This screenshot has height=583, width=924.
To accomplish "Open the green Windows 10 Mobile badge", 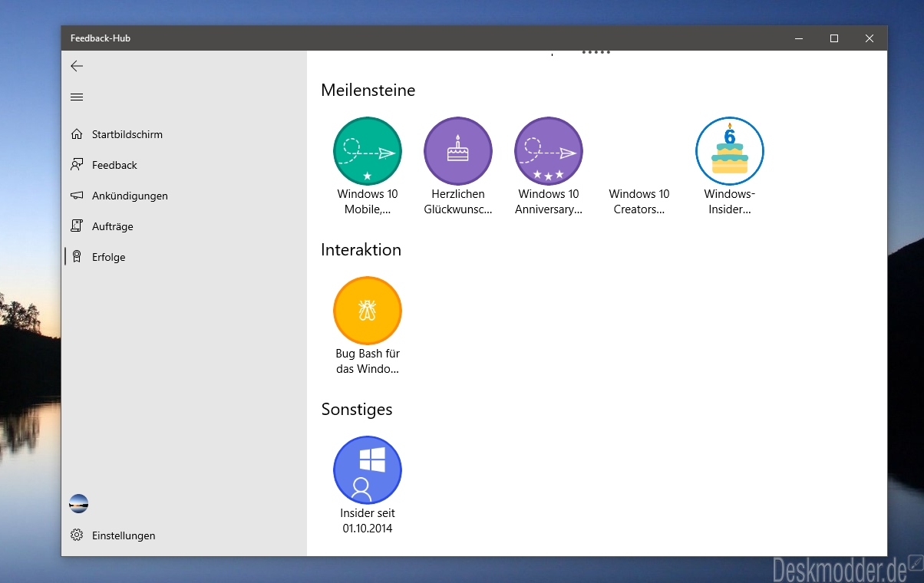I will tap(368, 151).
